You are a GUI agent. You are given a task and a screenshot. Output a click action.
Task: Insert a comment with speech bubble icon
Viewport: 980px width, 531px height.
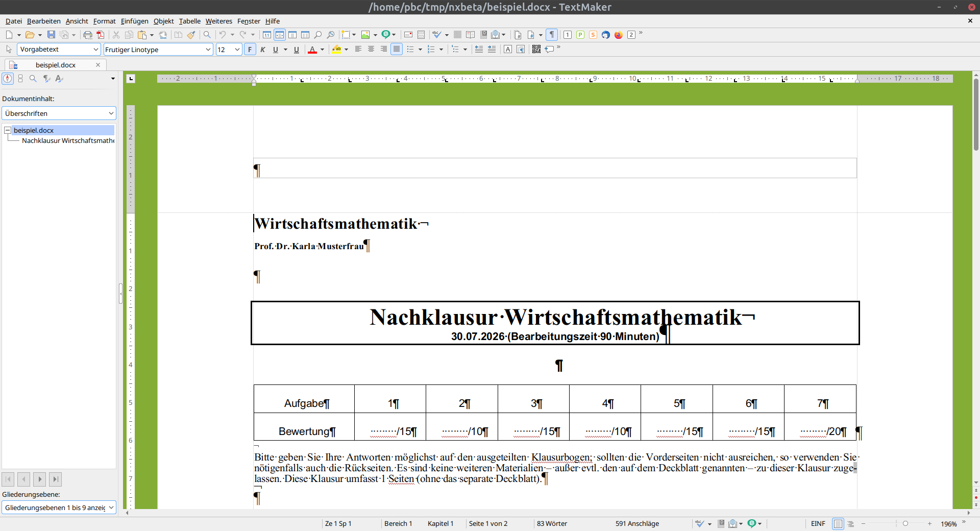(549, 49)
